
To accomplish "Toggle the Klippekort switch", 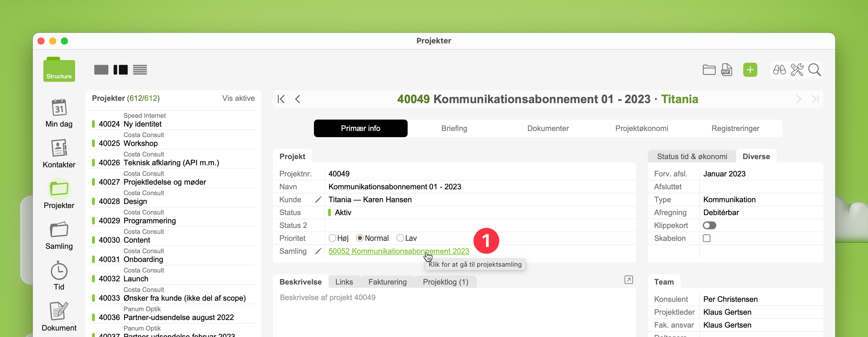I will [709, 225].
